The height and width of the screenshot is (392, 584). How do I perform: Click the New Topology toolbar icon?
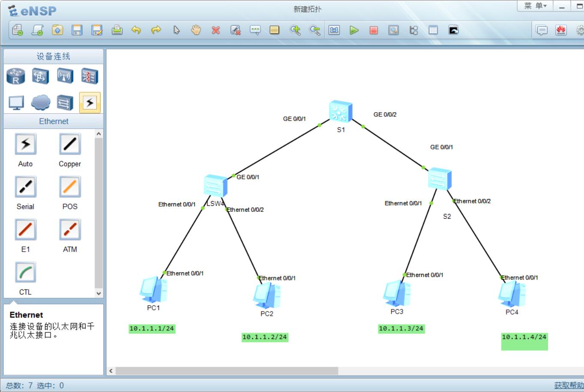click(18, 30)
